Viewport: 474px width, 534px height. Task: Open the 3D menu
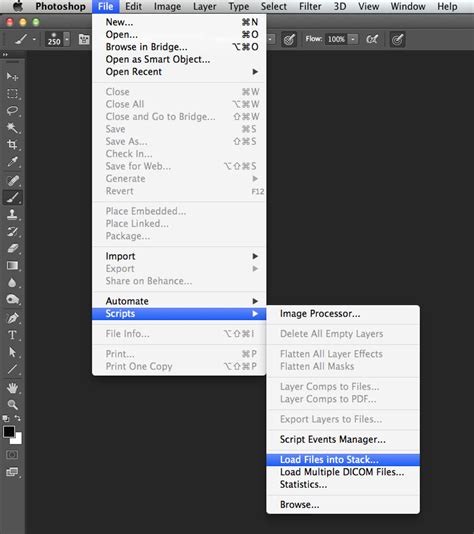coord(340,6)
